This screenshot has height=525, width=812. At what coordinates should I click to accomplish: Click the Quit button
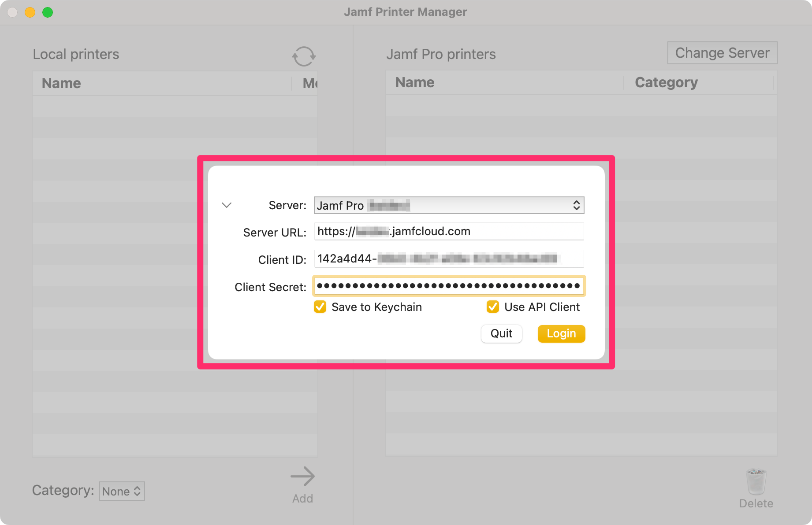(501, 333)
